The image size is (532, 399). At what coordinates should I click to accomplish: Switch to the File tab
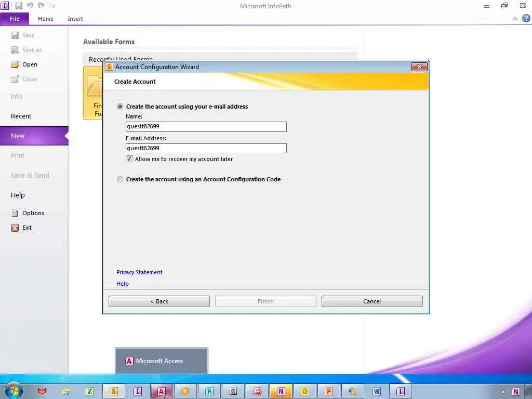tap(15, 19)
